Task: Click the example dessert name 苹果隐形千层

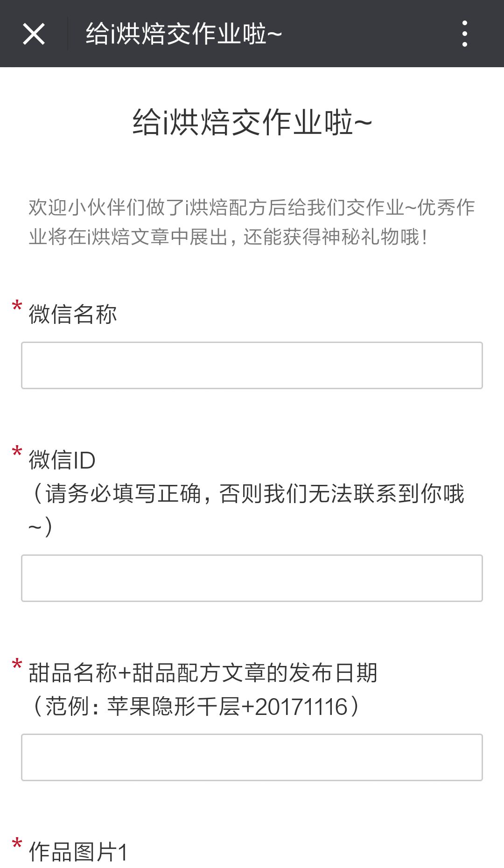Action: (x=174, y=707)
